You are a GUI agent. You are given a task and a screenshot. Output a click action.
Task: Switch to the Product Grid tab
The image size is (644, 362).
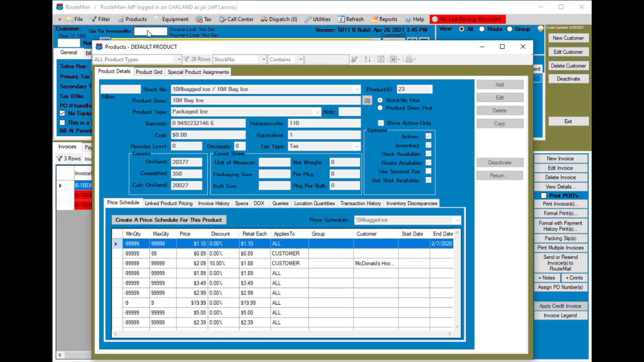click(x=149, y=72)
